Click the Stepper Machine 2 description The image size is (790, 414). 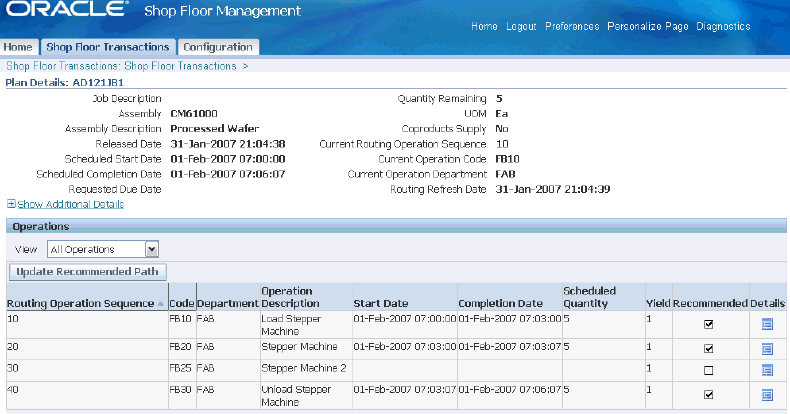click(304, 368)
